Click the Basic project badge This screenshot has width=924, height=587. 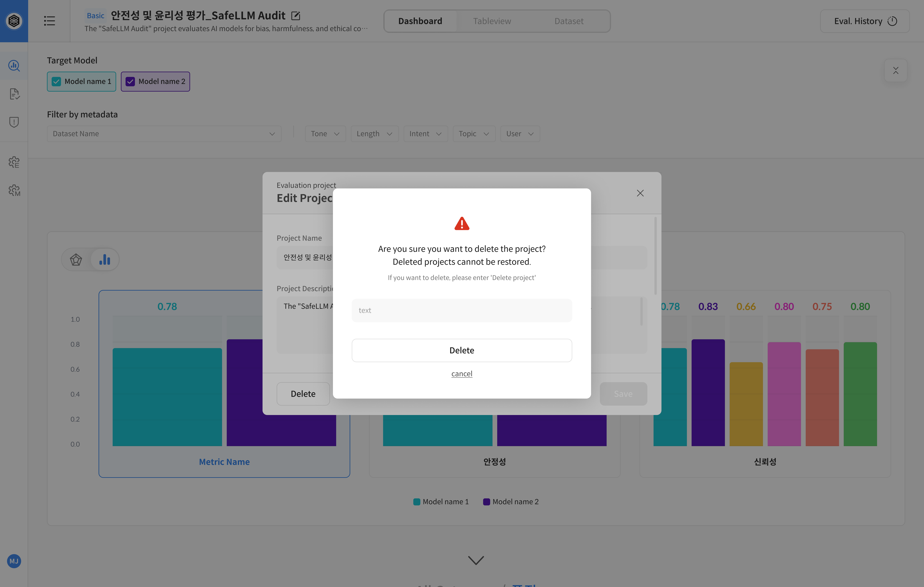click(95, 16)
